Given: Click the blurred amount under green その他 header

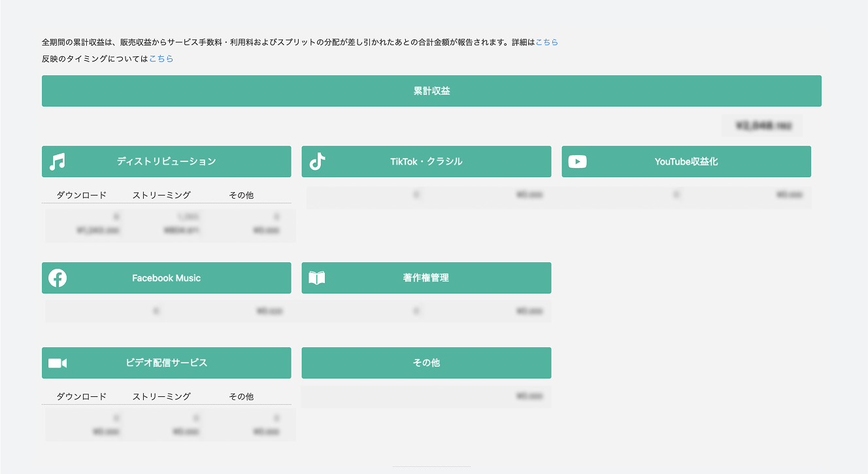Looking at the screenshot, I should coord(529,396).
